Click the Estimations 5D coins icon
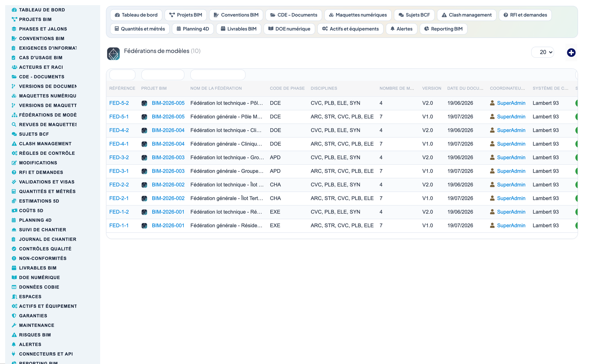Viewport: 589px width, 364px height. (x=14, y=201)
